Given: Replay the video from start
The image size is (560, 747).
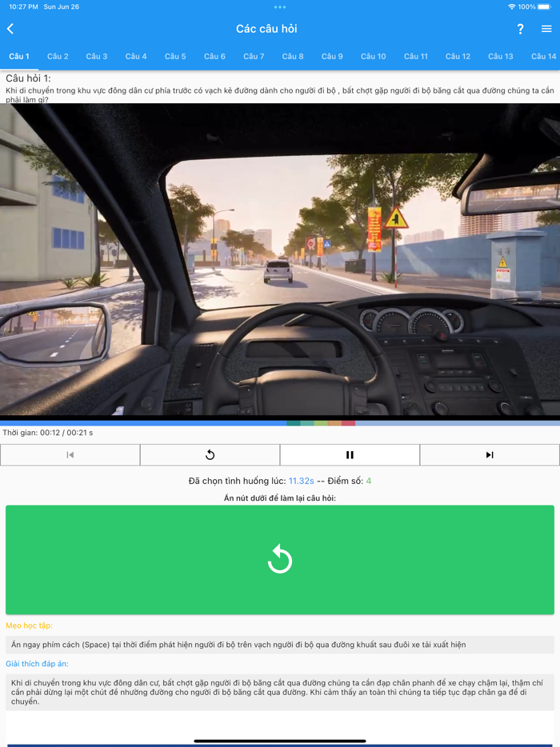Looking at the screenshot, I should (x=210, y=455).
